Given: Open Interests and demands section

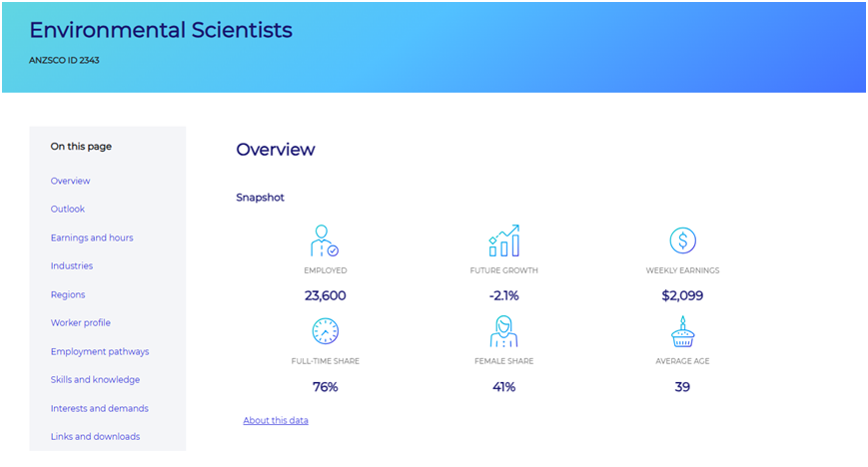Looking at the screenshot, I should 100,408.
